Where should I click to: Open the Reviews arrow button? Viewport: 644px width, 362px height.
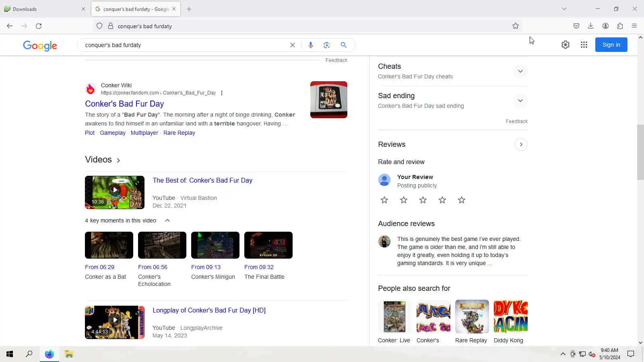[x=521, y=144]
